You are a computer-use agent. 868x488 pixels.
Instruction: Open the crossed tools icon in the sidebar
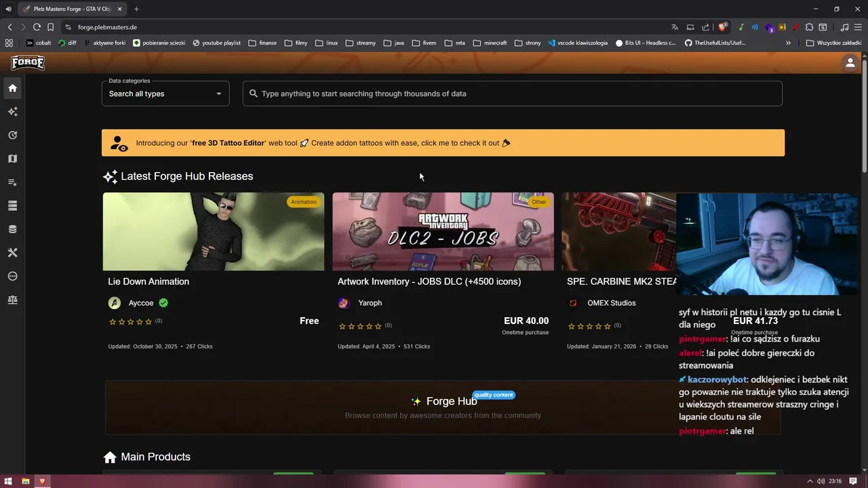pyautogui.click(x=12, y=253)
